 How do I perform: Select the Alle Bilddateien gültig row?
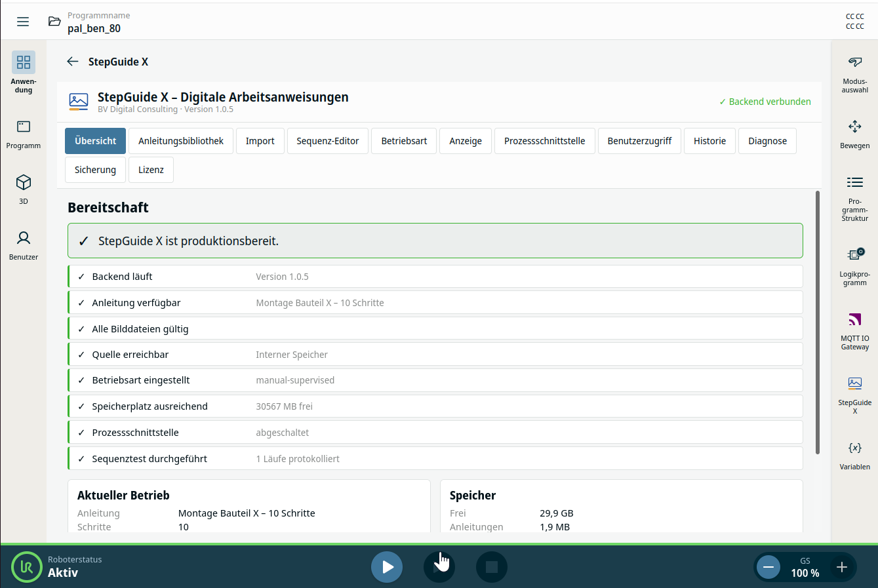435,328
